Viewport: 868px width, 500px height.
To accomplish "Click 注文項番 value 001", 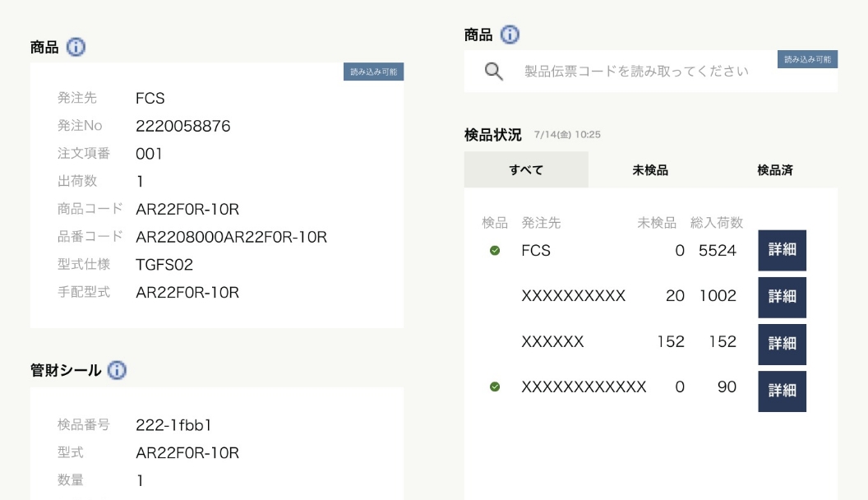I will coord(149,154).
